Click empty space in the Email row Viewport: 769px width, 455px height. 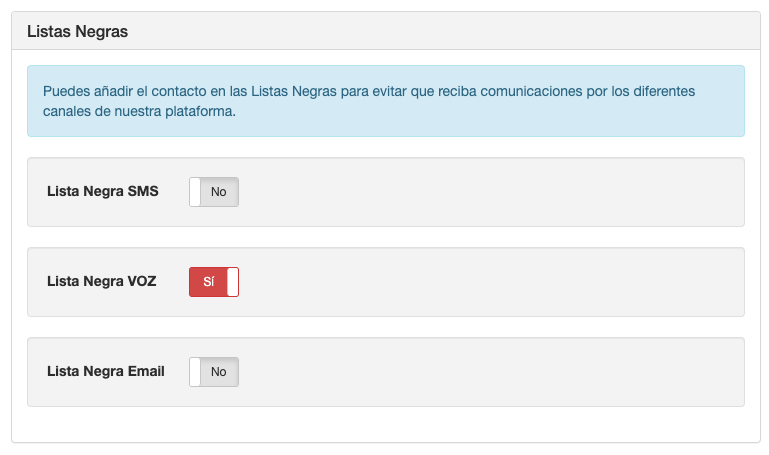(500, 372)
